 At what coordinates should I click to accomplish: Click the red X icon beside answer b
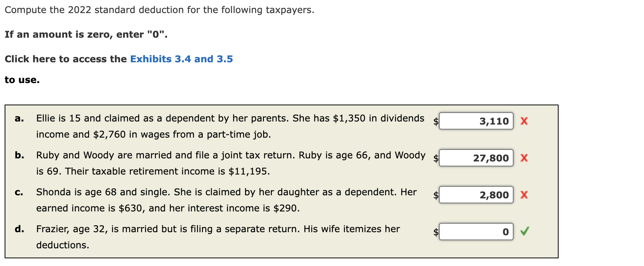[x=525, y=158]
